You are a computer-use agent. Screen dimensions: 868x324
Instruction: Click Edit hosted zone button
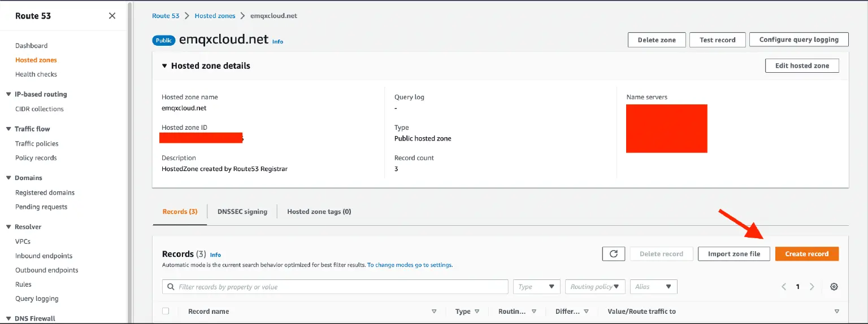[x=802, y=66]
